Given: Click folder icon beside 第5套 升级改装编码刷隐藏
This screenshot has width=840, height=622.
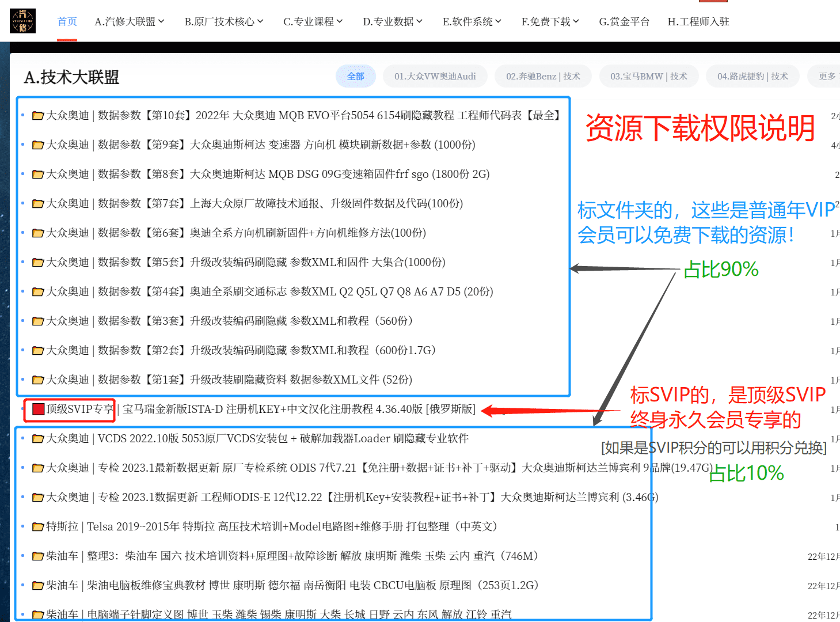Looking at the screenshot, I should pos(37,261).
